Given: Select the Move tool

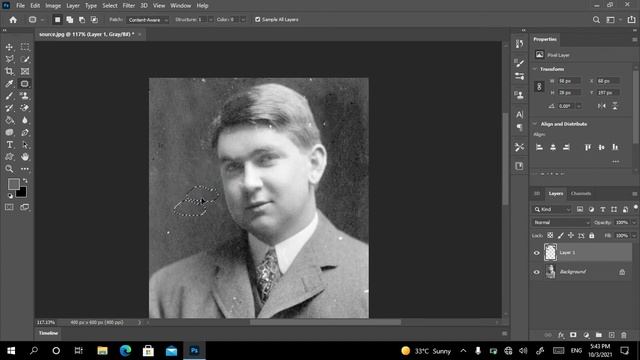Looking at the screenshot, I should (x=9, y=47).
